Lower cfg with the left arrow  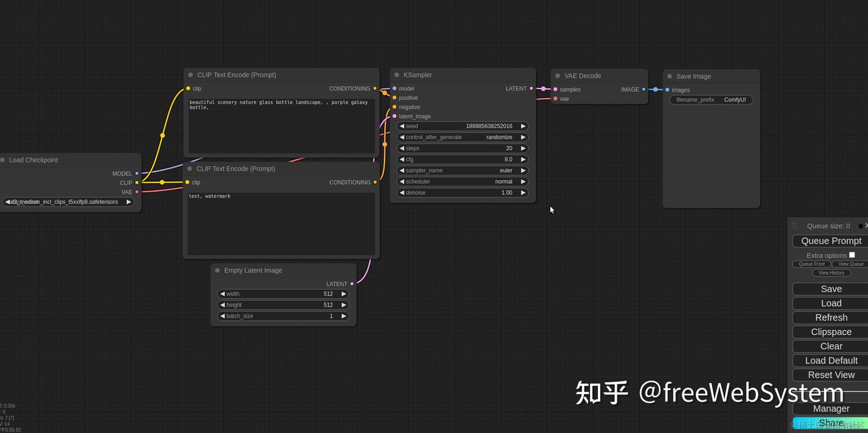[402, 160]
